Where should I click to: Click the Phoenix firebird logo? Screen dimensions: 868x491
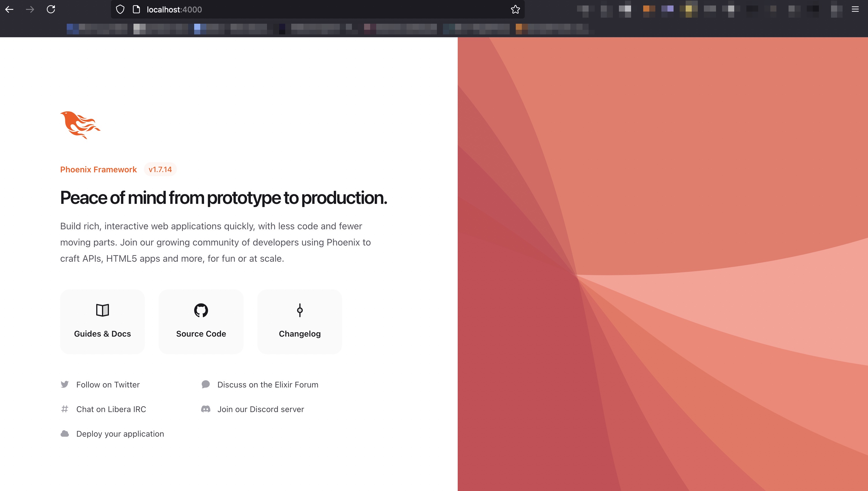tap(80, 125)
